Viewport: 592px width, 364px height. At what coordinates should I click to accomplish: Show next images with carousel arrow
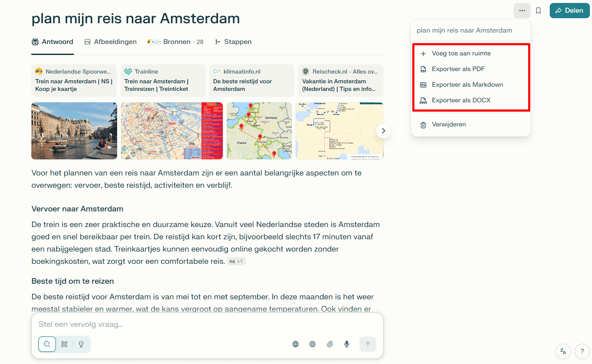point(383,131)
